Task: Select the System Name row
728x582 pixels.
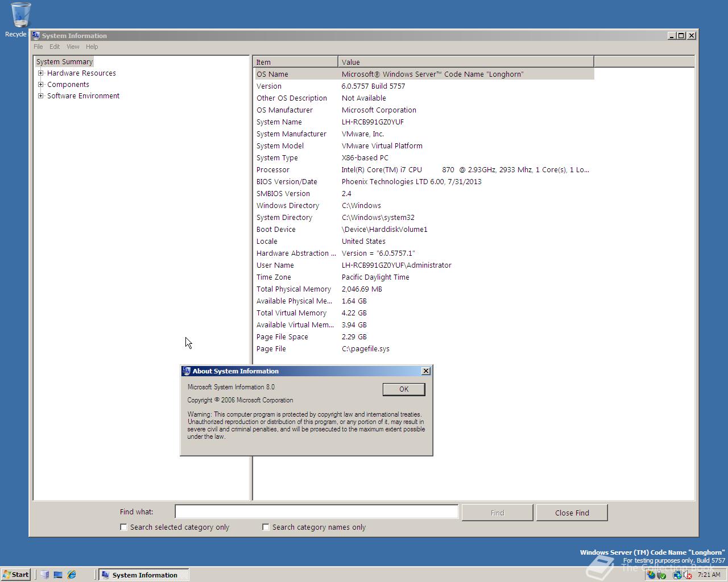Action: tap(424, 122)
